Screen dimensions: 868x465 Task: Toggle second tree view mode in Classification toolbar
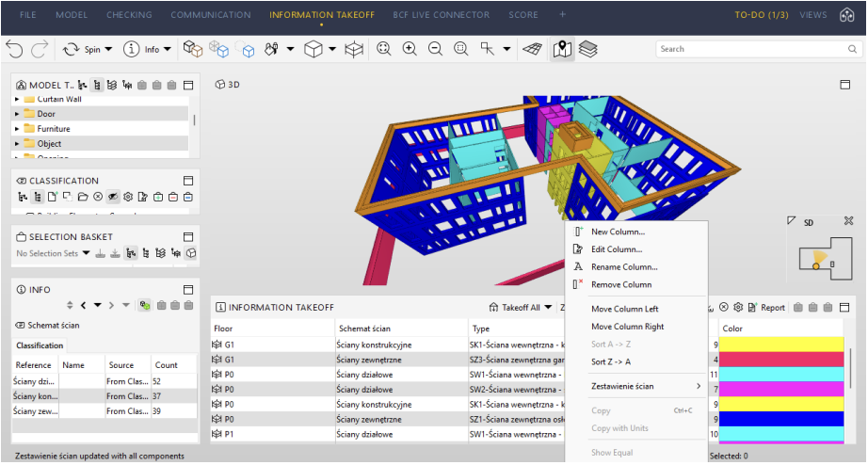[x=38, y=197]
